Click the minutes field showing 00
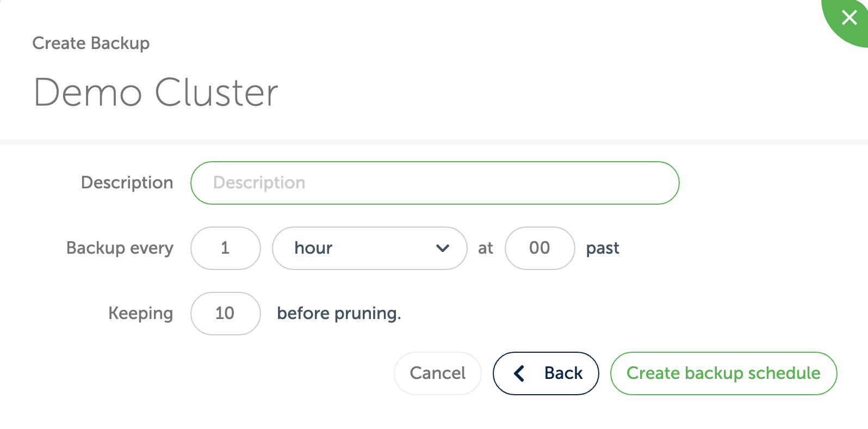 (x=540, y=248)
